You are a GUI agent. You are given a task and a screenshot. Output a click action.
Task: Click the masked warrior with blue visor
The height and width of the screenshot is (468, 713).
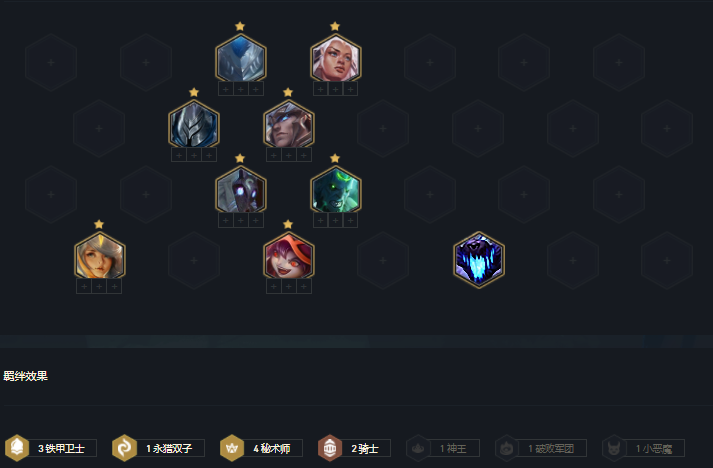288,126
